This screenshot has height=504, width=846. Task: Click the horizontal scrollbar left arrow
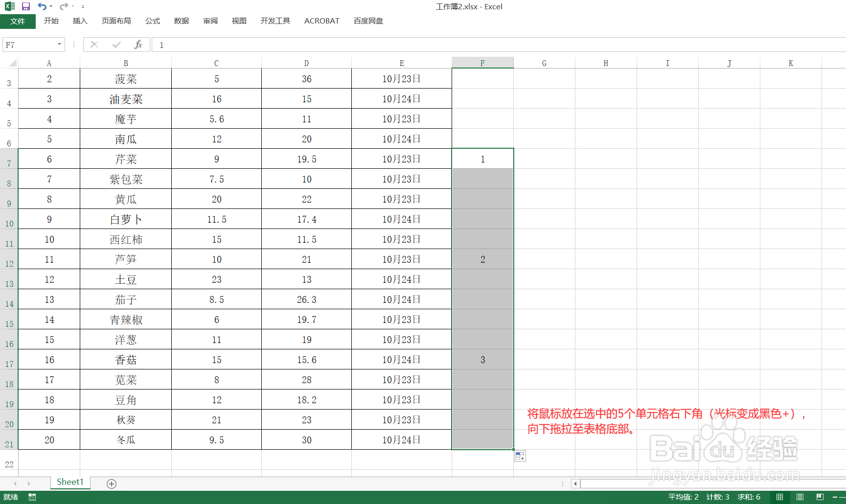(x=575, y=484)
